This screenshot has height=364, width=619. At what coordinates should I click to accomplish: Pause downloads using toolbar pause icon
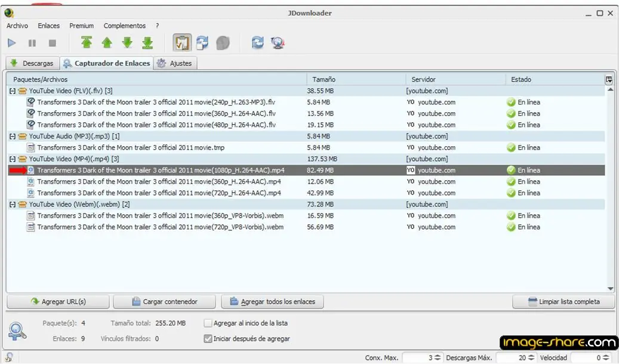pos(32,42)
